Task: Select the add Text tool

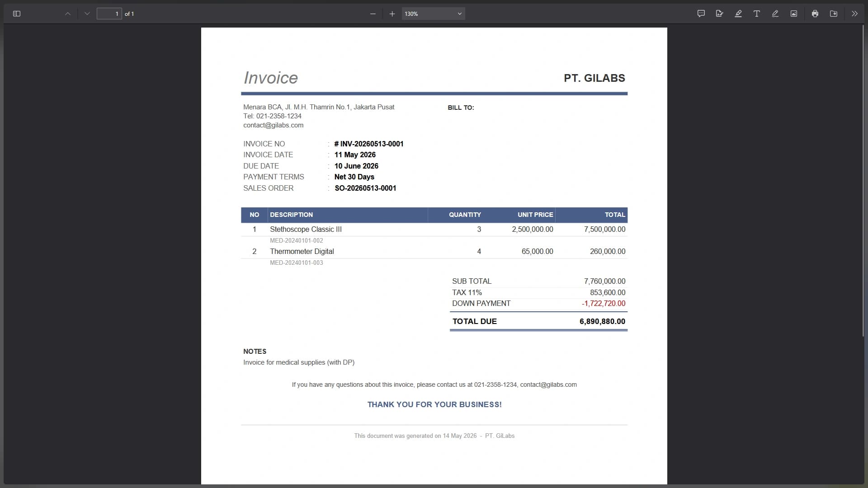Action: (x=757, y=14)
